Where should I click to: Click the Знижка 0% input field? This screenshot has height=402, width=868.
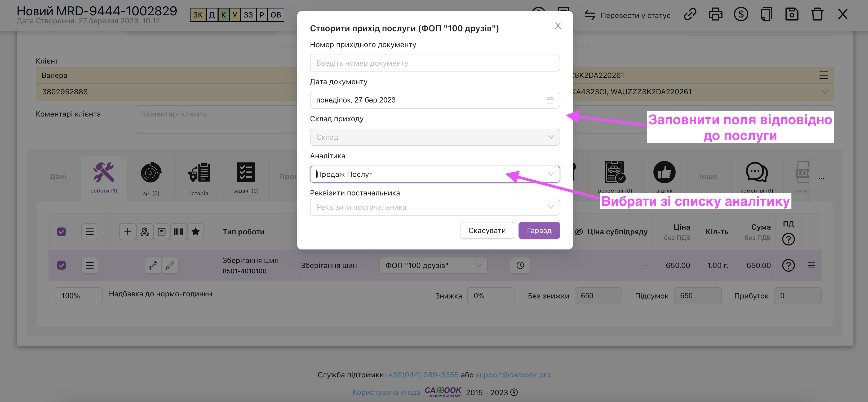pos(491,296)
